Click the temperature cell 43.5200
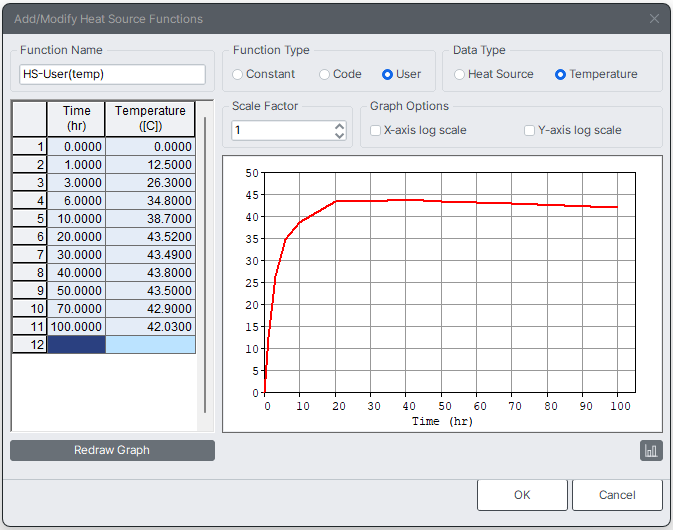The height and width of the screenshot is (530, 673). [150, 236]
